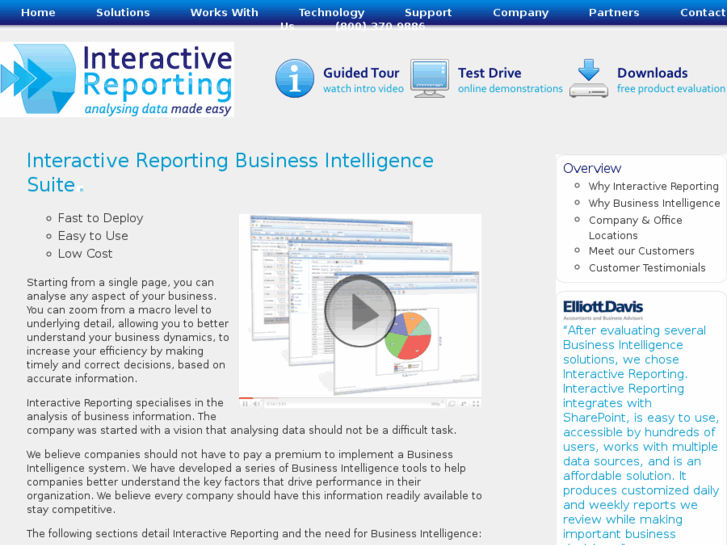Open 'Customer Testimonials' link
The height and width of the screenshot is (545, 727).
[x=647, y=268]
